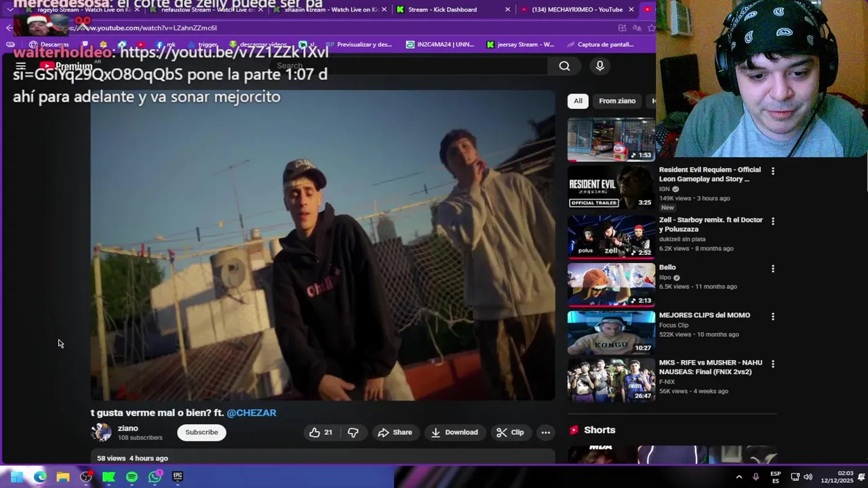Open options menu for Bello video
868x488 pixels.
point(772,268)
